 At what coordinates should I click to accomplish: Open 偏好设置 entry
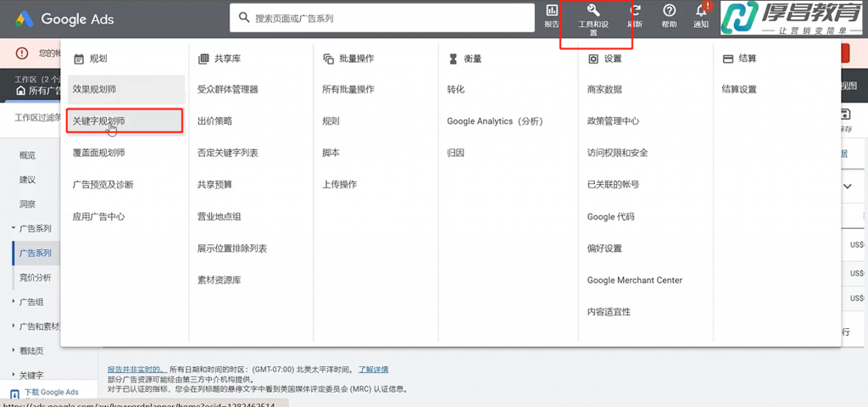pyautogui.click(x=604, y=248)
